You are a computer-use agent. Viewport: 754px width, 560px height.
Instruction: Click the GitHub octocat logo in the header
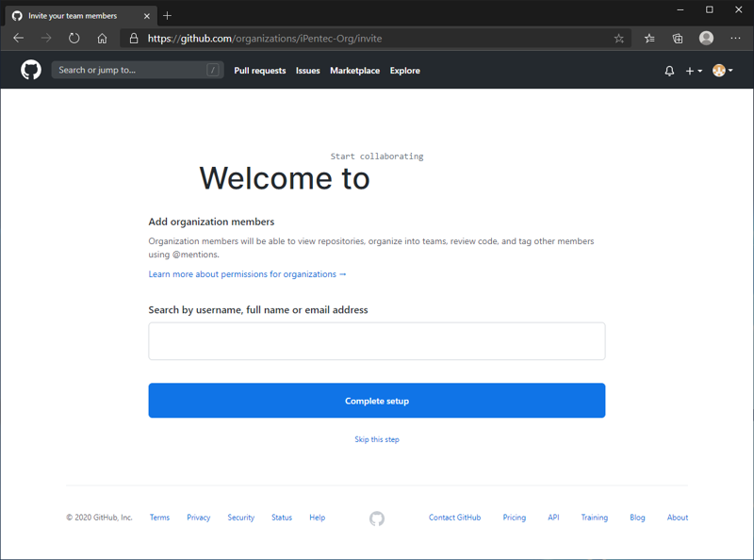[x=30, y=70]
